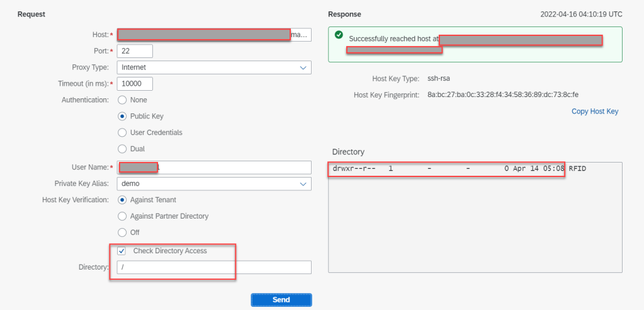Click the Copy Host Key link
644x310 pixels.
pos(594,112)
